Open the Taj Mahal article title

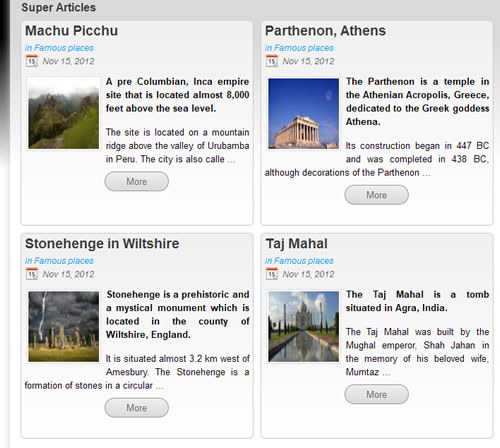point(296,244)
